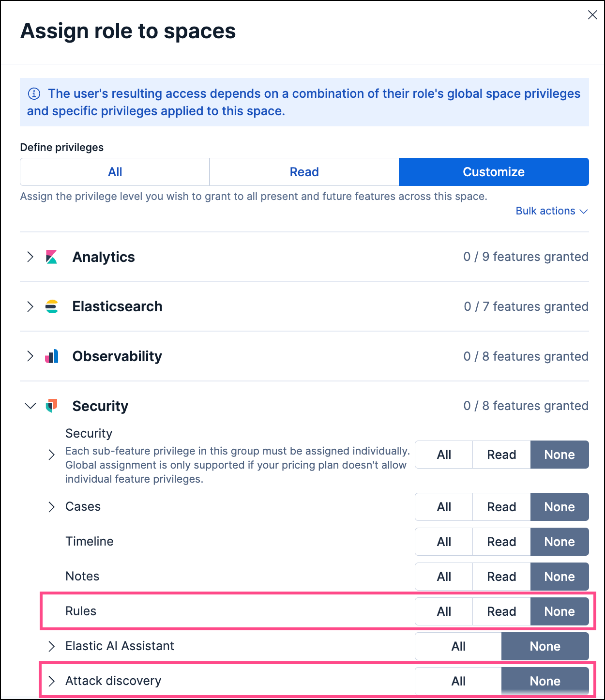The width and height of the screenshot is (605, 700).
Task: Click the Security shield logo icon
Action: point(51,406)
